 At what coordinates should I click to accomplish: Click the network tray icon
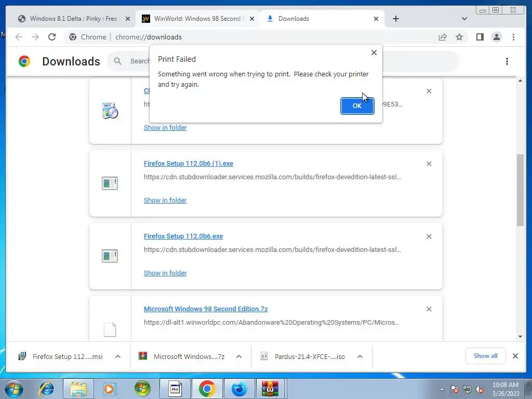tap(467, 389)
